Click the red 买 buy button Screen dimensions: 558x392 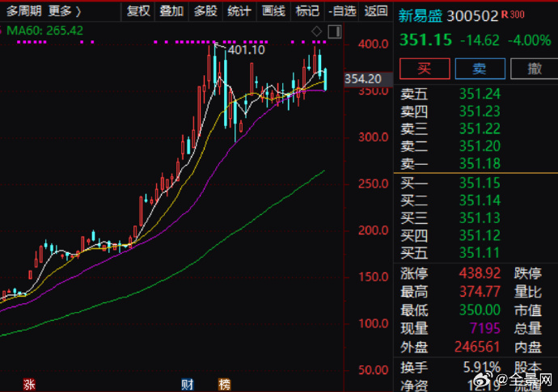coord(425,69)
